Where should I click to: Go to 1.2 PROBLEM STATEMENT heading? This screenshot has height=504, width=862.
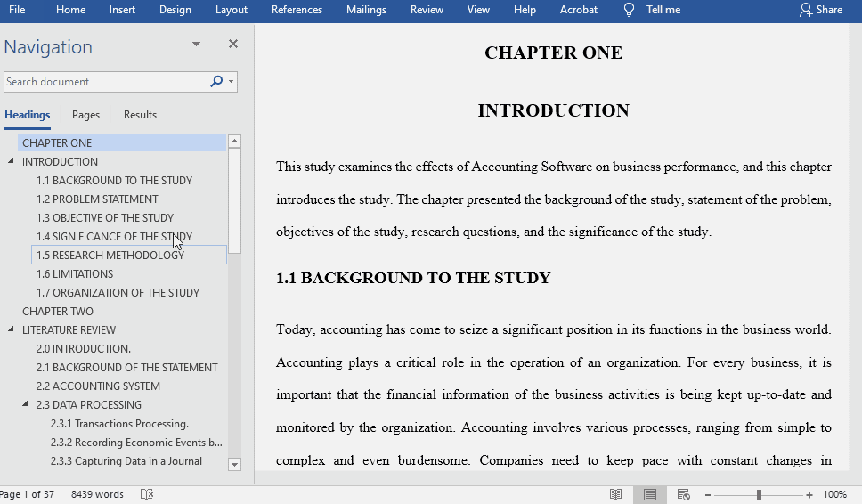click(97, 199)
